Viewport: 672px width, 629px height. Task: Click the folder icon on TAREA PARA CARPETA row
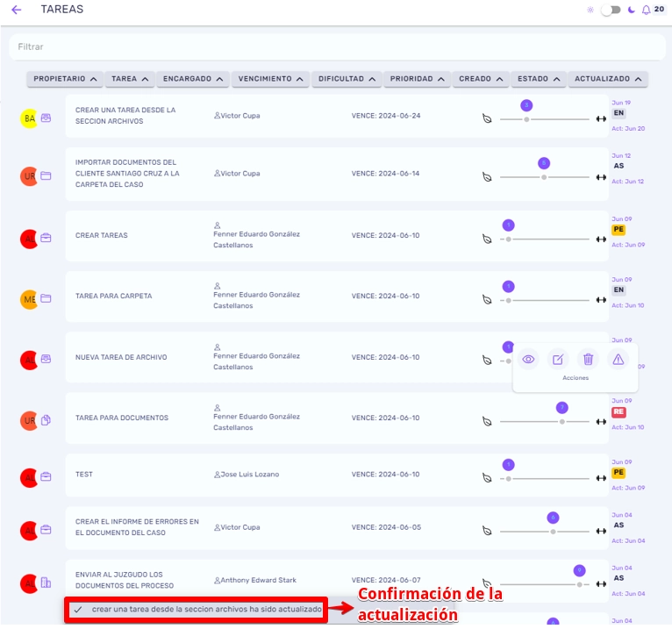coord(46,298)
